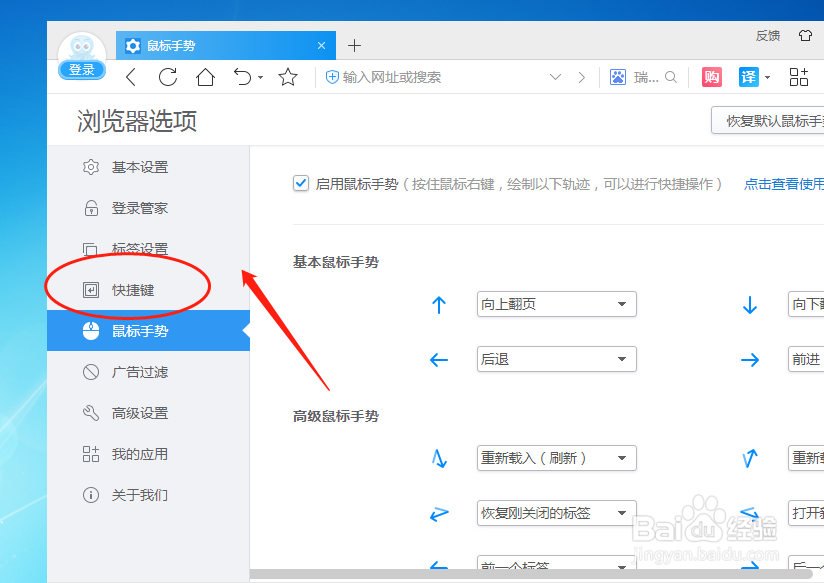Select 鼠标手势 in sidebar
Screen dimensions: 824x583
[x=148, y=331]
